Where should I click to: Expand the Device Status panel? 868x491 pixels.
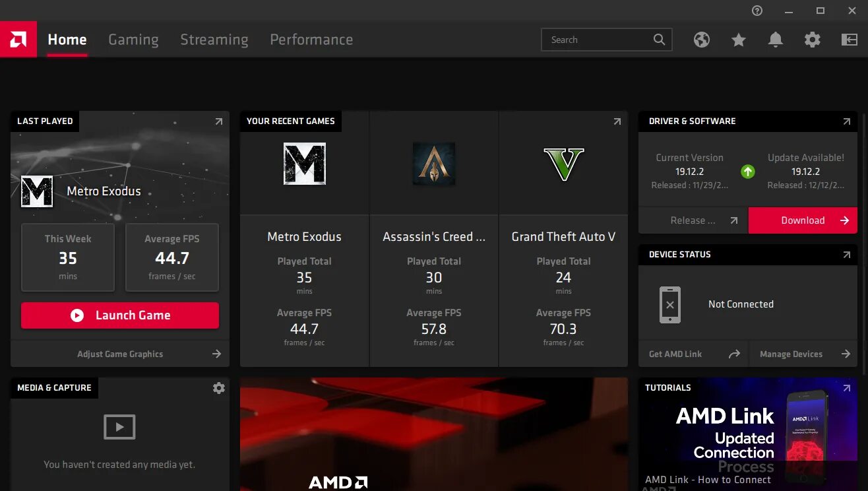(846, 255)
